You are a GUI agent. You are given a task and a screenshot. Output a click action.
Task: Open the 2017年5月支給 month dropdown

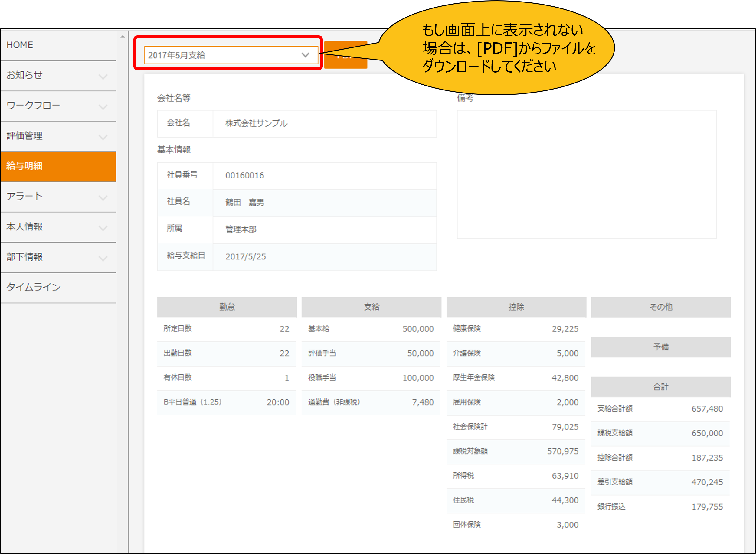(x=231, y=55)
